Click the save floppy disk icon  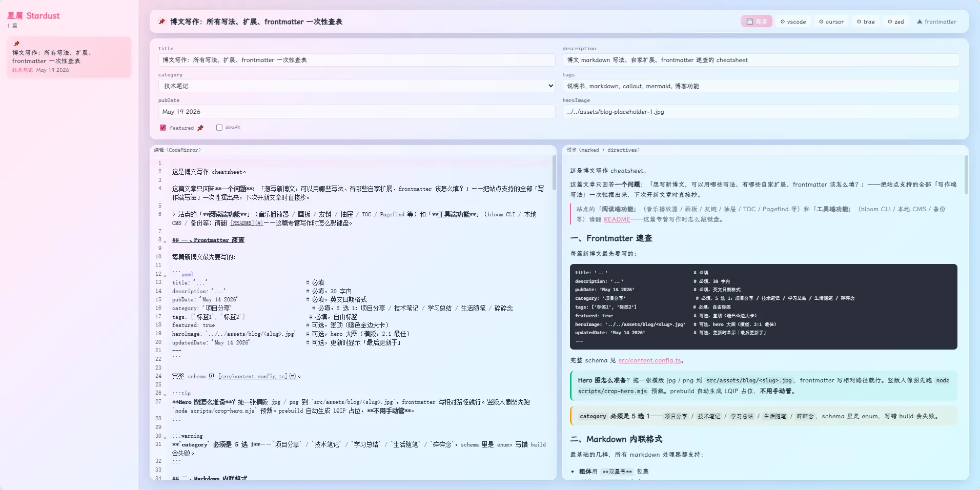(750, 22)
